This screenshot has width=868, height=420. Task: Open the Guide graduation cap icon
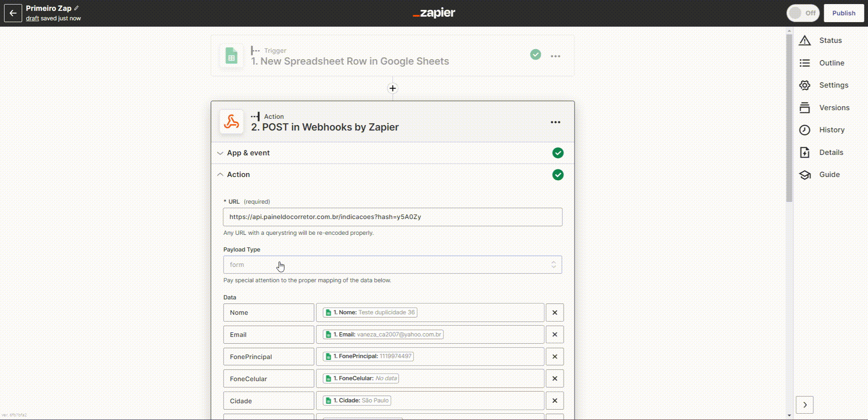coord(805,175)
